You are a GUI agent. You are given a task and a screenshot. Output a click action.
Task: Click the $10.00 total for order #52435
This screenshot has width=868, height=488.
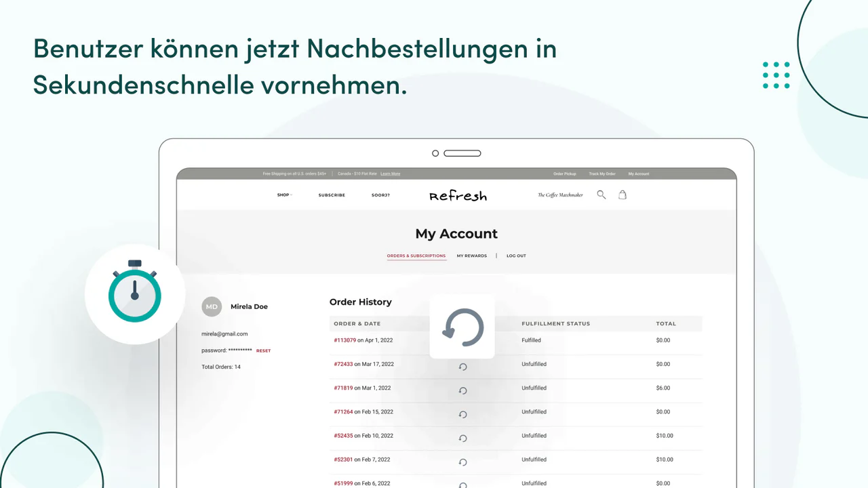(x=665, y=435)
